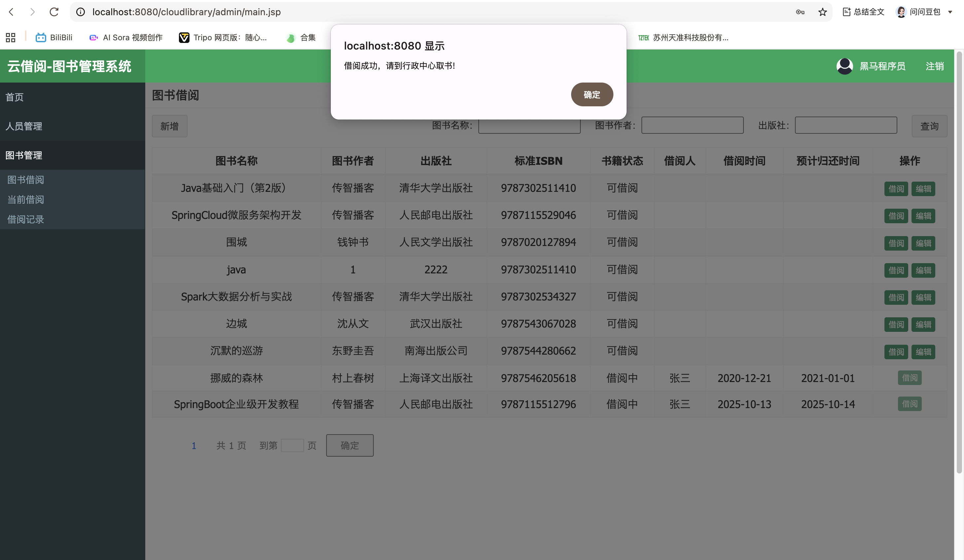Open the password key icon
This screenshot has height=560, width=964.
click(x=800, y=12)
